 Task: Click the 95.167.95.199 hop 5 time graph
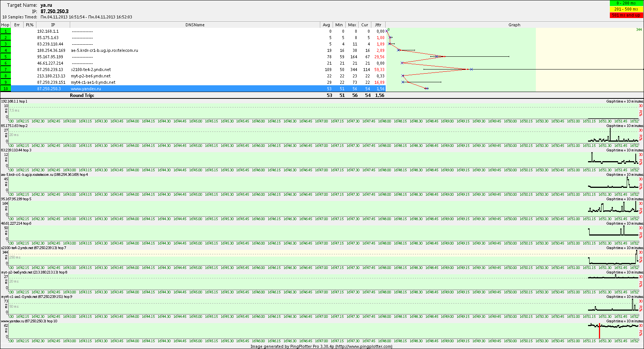[x=323, y=209]
